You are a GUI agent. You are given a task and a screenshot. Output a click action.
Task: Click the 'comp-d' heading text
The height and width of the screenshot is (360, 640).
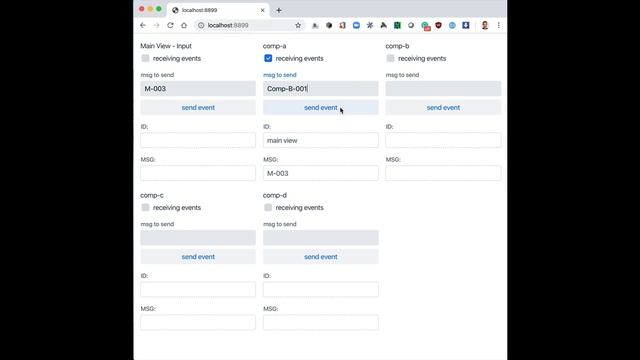click(x=275, y=195)
